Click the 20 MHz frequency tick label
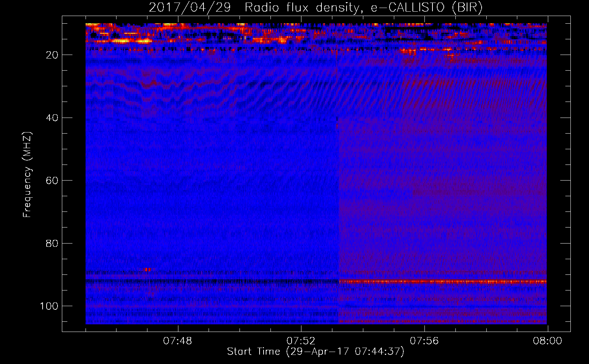Screen dimensions: 589x364 coord(52,55)
